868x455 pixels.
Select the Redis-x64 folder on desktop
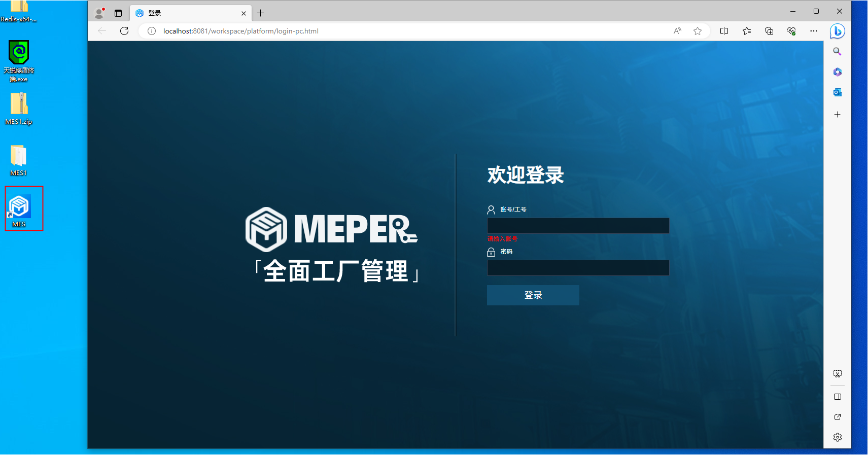[19, 12]
